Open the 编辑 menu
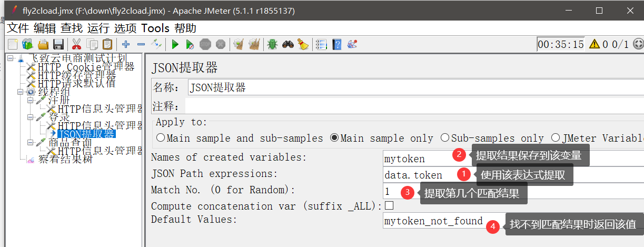The image size is (644, 247). [x=45, y=28]
